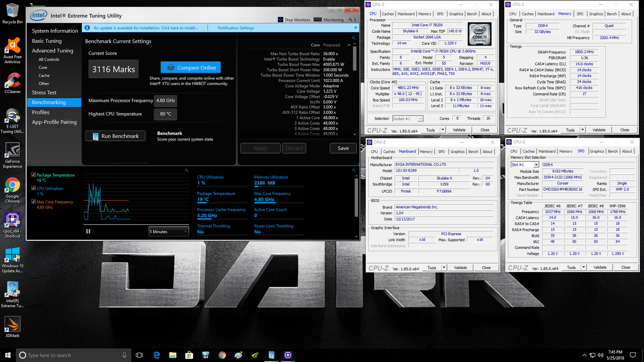644x362 pixels.
Task: Click the wrench settings icon in XTU header
Action: 350,20
